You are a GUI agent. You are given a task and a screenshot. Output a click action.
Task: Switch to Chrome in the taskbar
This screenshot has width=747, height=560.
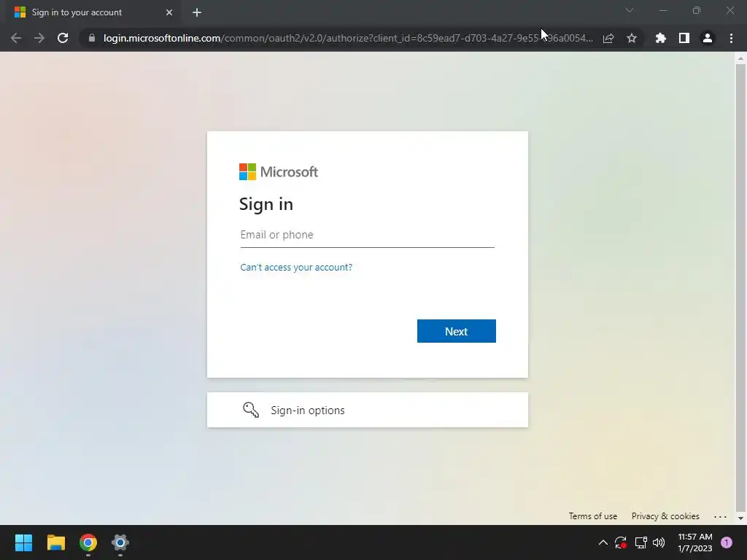[x=88, y=542]
